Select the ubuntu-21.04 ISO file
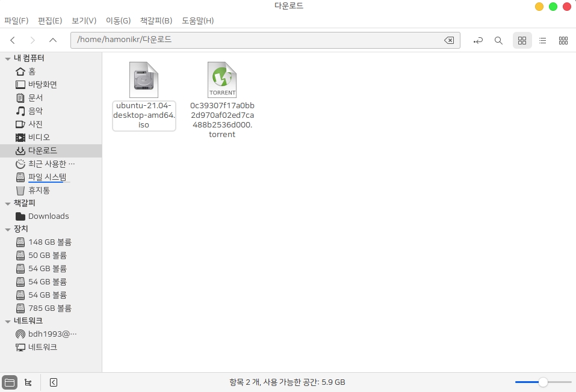 (x=144, y=81)
